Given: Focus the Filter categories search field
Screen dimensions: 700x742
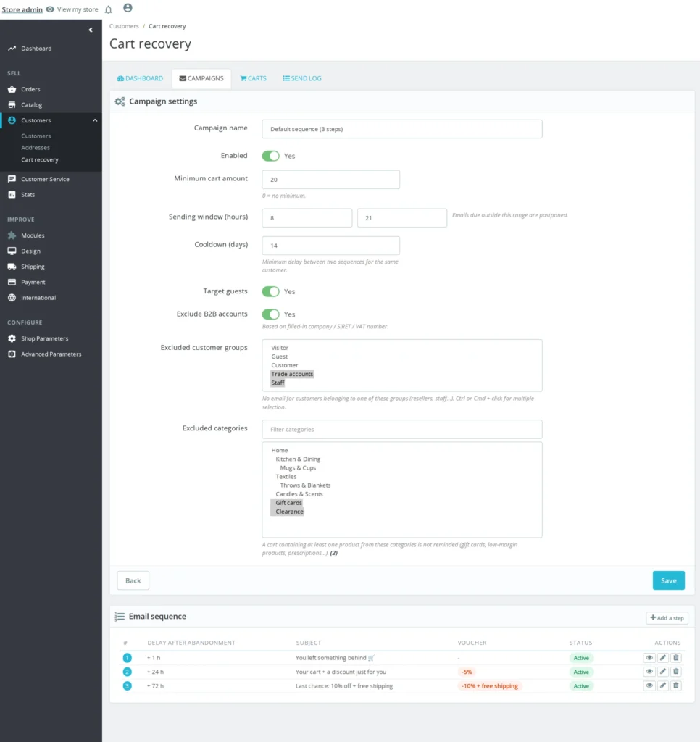Looking at the screenshot, I should [x=402, y=429].
